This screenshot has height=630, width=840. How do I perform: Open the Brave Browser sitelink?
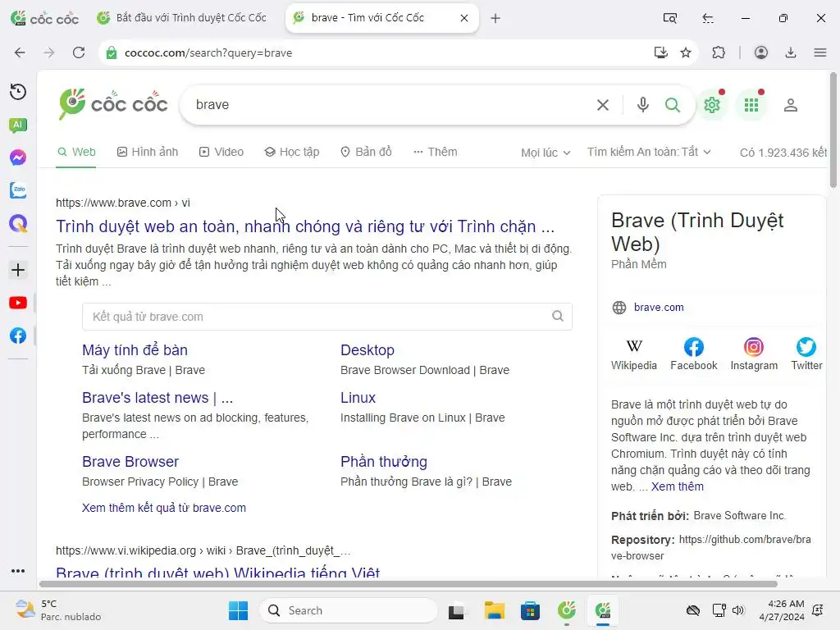coord(130,462)
